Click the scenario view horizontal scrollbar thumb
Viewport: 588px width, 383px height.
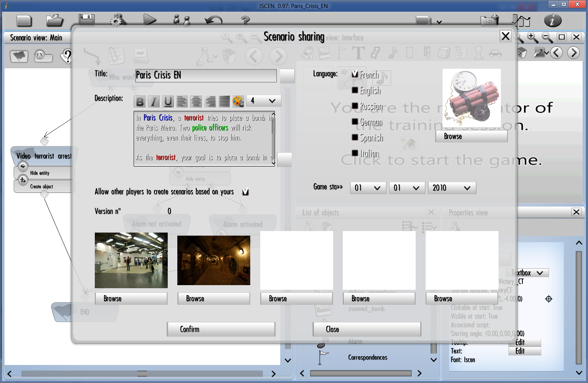tap(142, 374)
